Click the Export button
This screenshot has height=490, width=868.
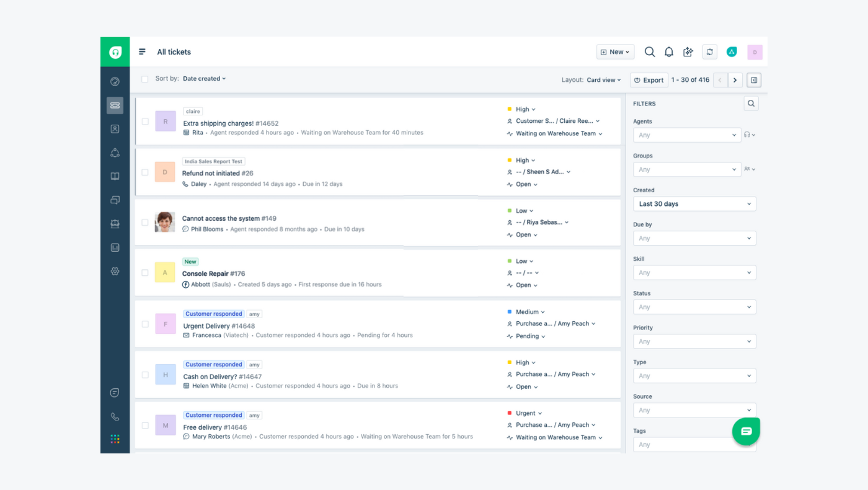pos(649,80)
